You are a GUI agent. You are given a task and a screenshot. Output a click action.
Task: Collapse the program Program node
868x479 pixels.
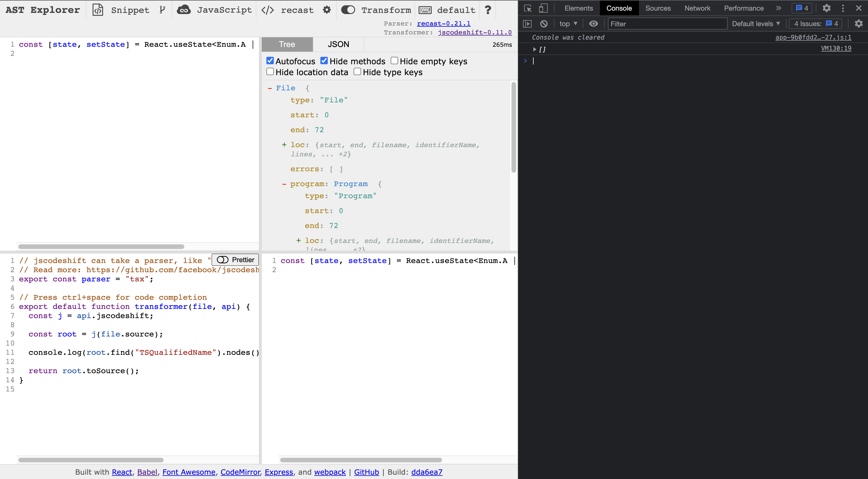pos(285,184)
